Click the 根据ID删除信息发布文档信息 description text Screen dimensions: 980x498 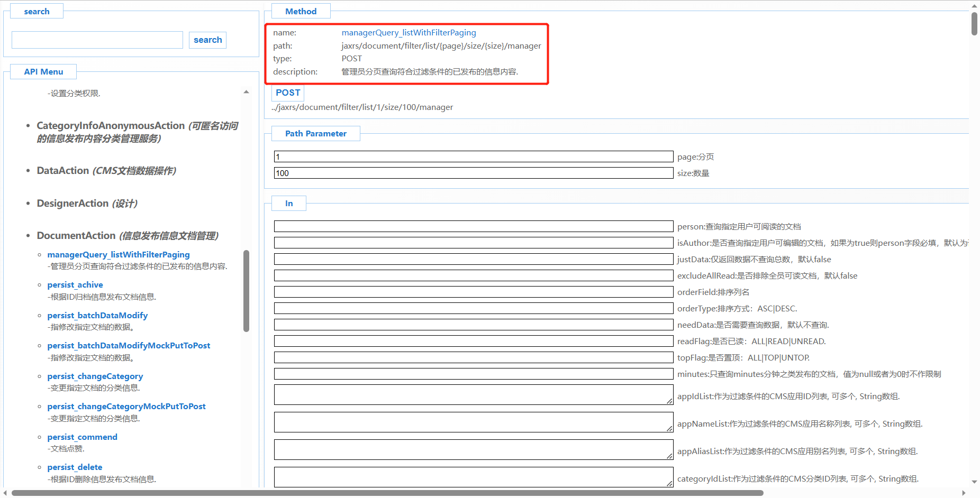(102, 479)
